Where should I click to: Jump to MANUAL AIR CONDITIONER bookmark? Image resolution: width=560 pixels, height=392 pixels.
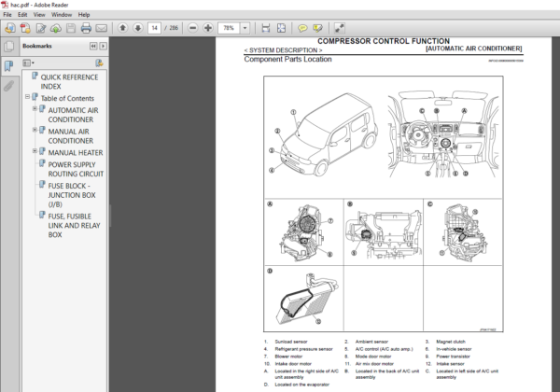click(71, 136)
